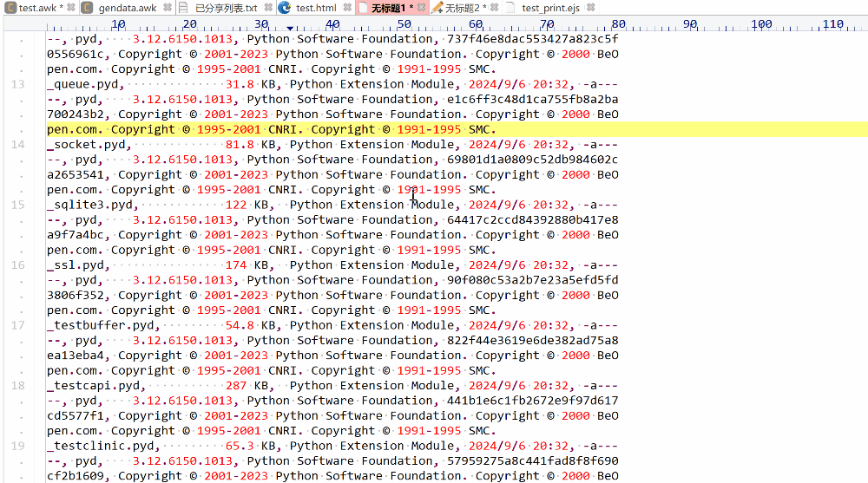The width and height of the screenshot is (868, 483).
Task: Click line number 14 in the gutter
Action: [x=17, y=145]
